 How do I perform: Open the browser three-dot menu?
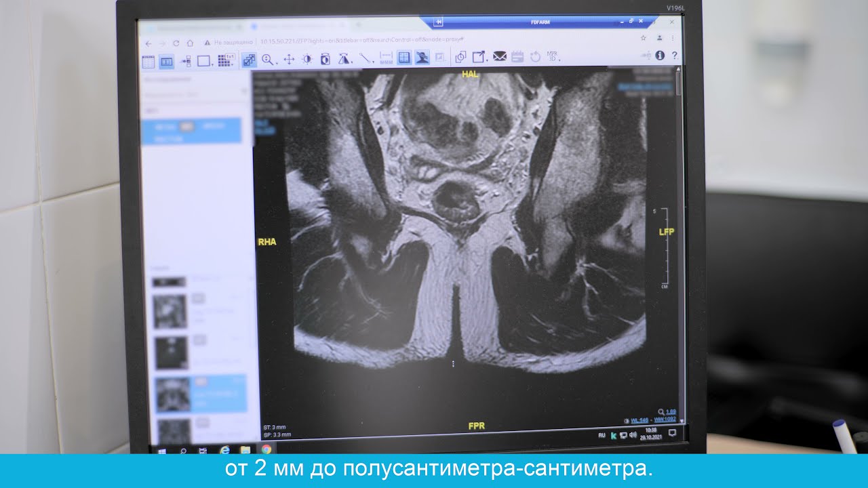point(673,38)
